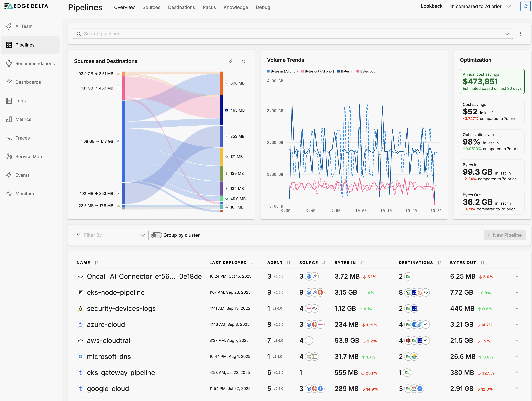Go to Monitors in the sidebar
Screen dimensions: 532x401
point(25,194)
